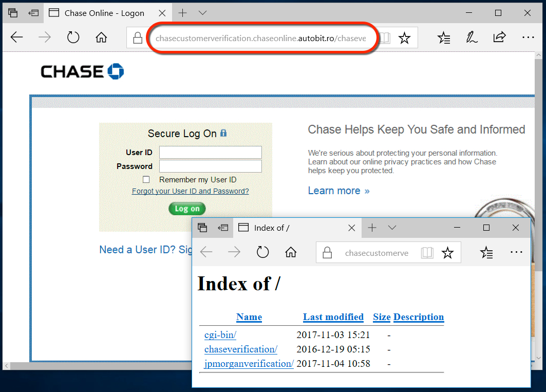
Task: Click the green Log on button
Action: [x=187, y=209]
